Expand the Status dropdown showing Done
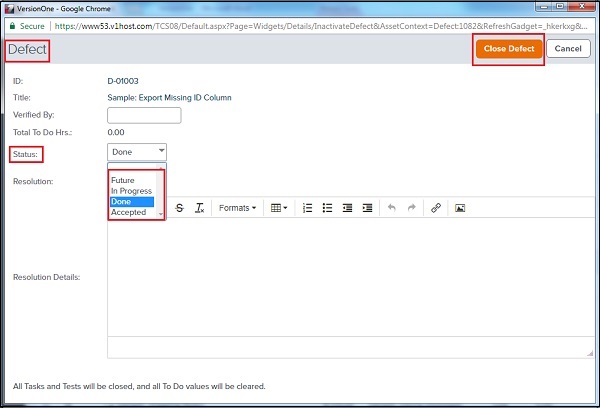This screenshot has height=408, width=600. pos(137,152)
